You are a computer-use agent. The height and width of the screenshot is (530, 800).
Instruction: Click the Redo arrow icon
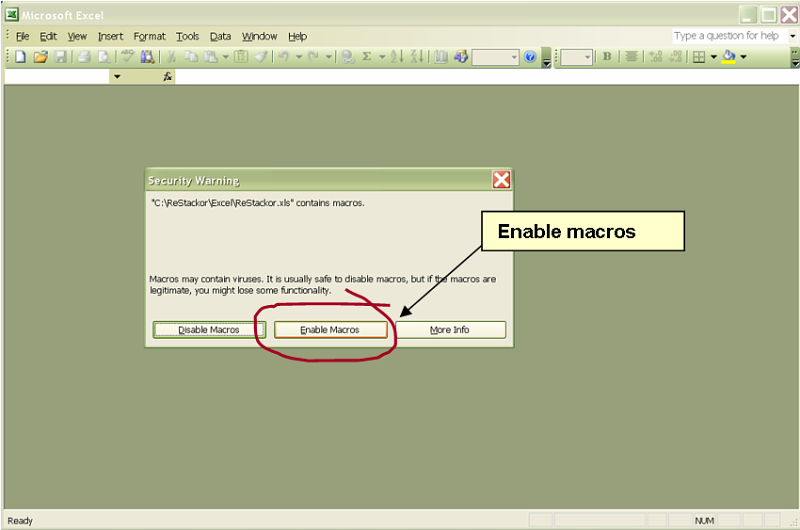coord(313,57)
